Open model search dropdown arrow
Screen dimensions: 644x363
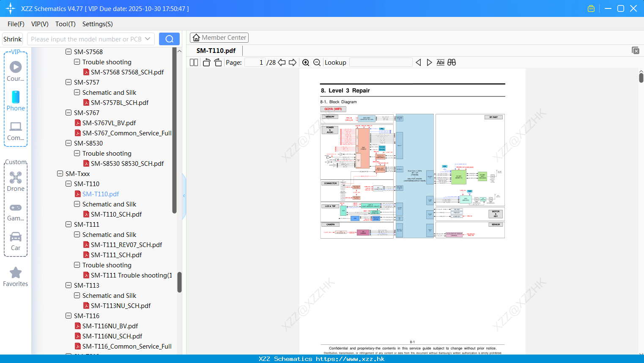tap(148, 39)
